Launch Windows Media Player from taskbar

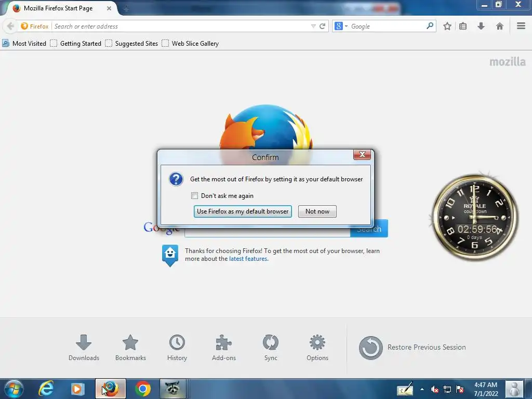77,389
